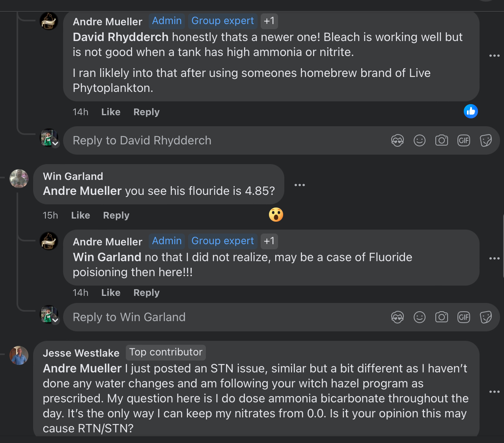
Task: Open Jesse Westlake's profile name link
Action: pos(81,353)
